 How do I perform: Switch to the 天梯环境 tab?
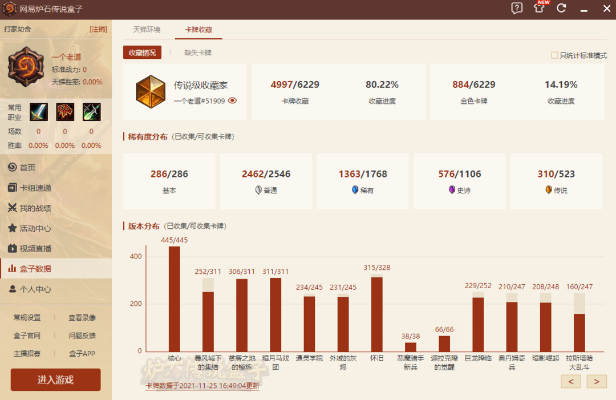pyautogui.click(x=147, y=30)
